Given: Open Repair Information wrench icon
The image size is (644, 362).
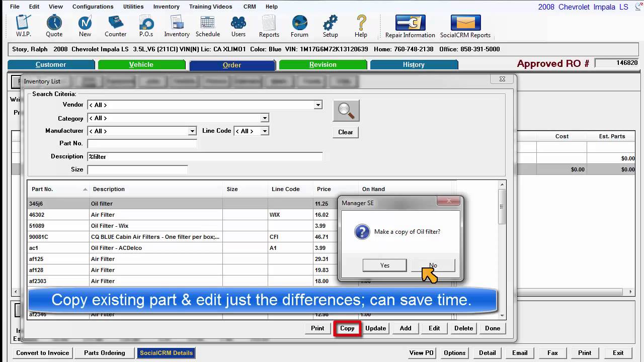Looking at the screenshot, I should (x=410, y=26).
